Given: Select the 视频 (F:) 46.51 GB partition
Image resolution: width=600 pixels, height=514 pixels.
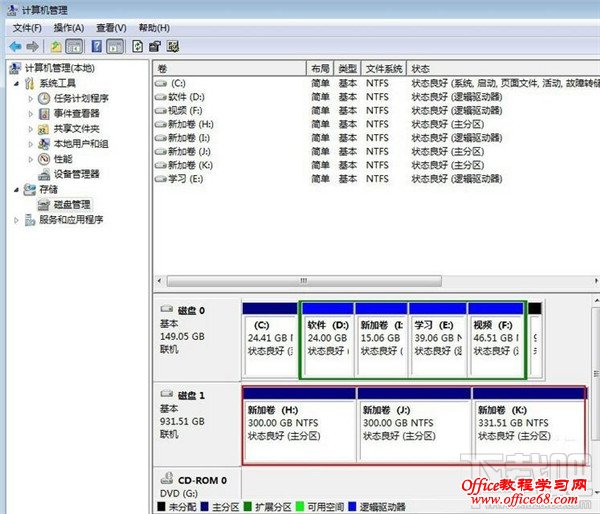Looking at the screenshot, I should pos(496,340).
